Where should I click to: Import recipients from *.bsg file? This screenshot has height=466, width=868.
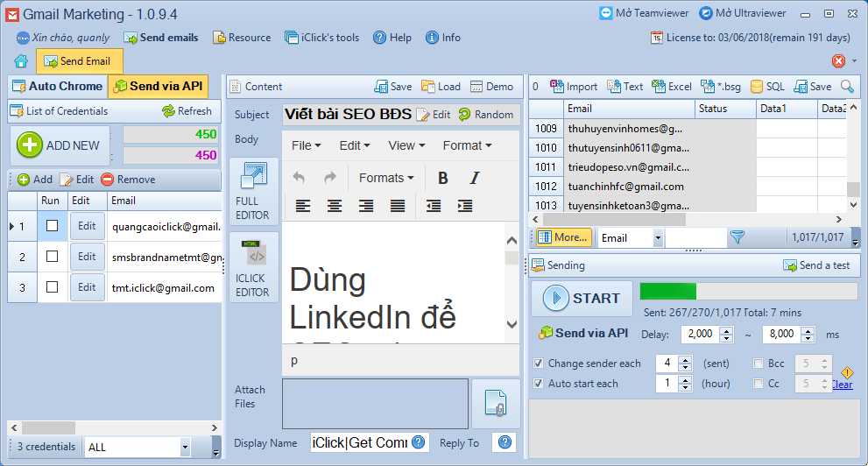720,87
